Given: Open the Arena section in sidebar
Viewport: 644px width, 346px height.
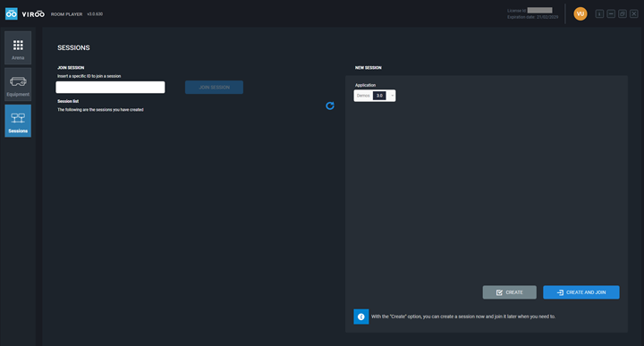Looking at the screenshot, I should pos(18,48).
